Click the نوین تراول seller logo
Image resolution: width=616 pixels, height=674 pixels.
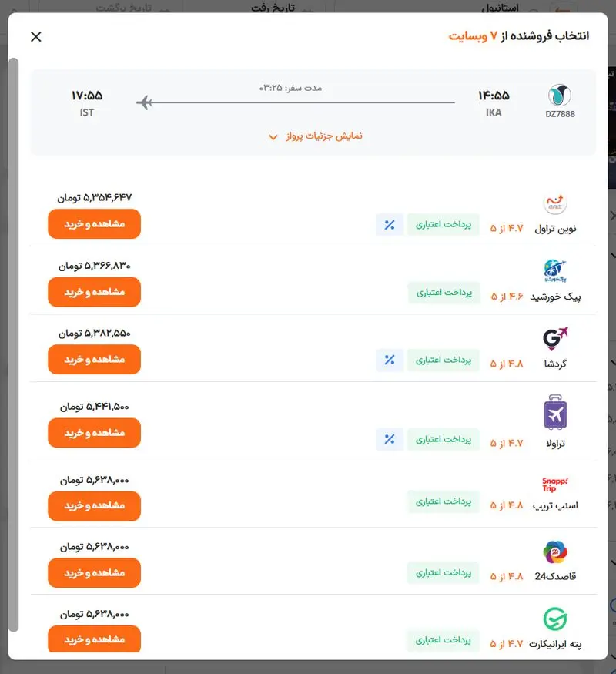pyautogui.click(x=555, y=203)
